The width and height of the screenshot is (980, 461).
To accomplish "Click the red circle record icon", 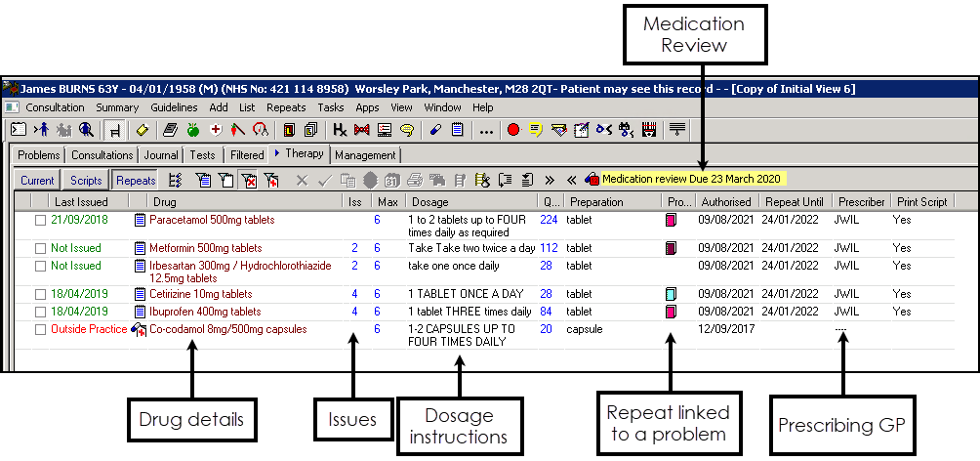I will point(513,129).
